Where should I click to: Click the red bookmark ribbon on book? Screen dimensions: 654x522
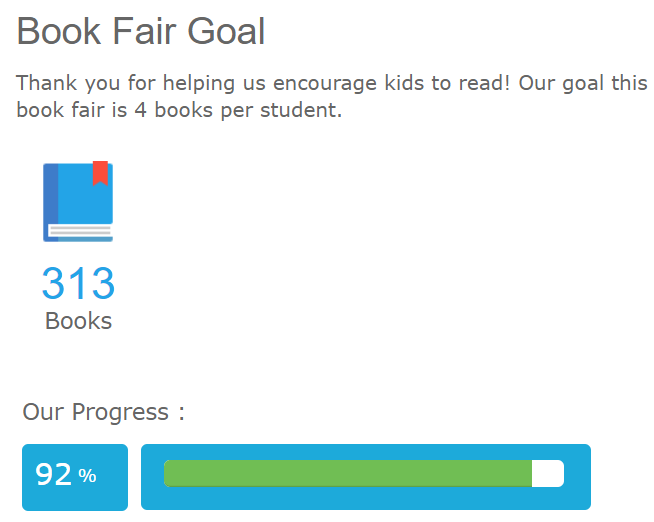click(x=100, y=173)
